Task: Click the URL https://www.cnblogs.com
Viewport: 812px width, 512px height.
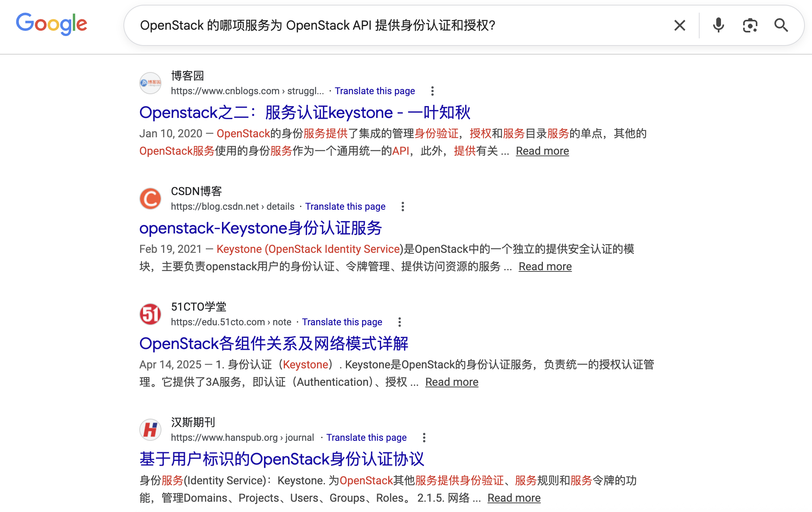Action: [225, 91]
